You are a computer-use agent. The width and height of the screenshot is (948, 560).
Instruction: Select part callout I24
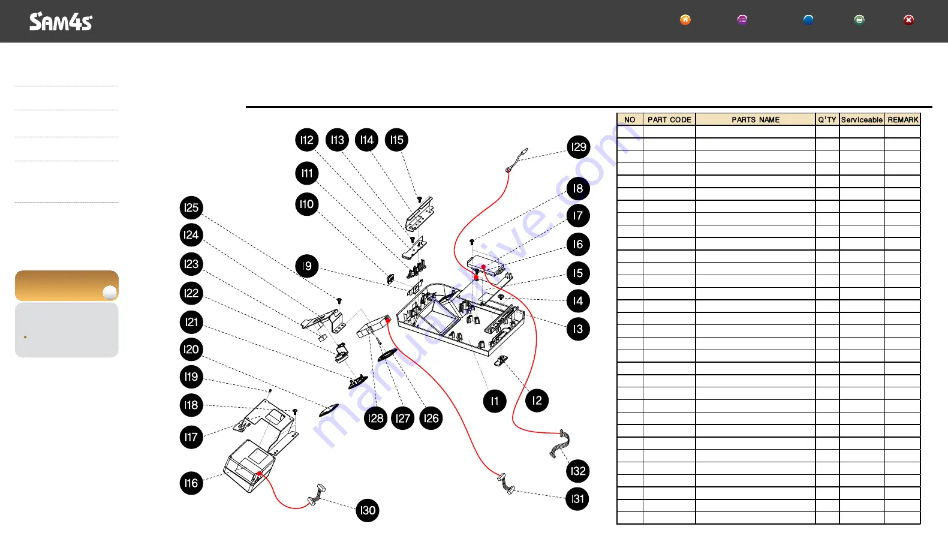(191, 235)
